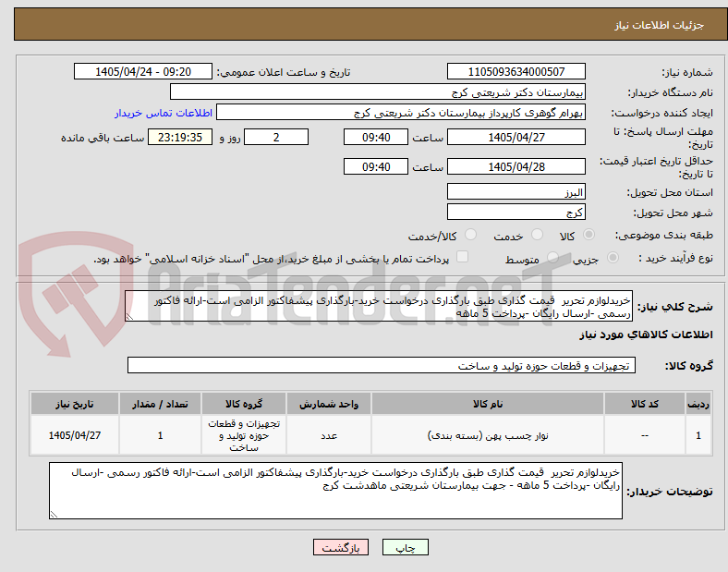The width and height of the screenshot is (728, 572).
Task: Open the اطلاعات تماس خریدار link
Action: (x=164, y=113)
